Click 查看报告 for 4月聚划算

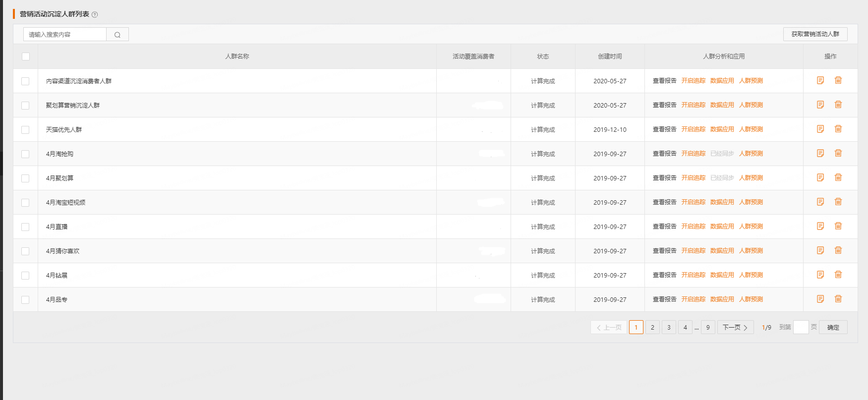tap(664, 178)
